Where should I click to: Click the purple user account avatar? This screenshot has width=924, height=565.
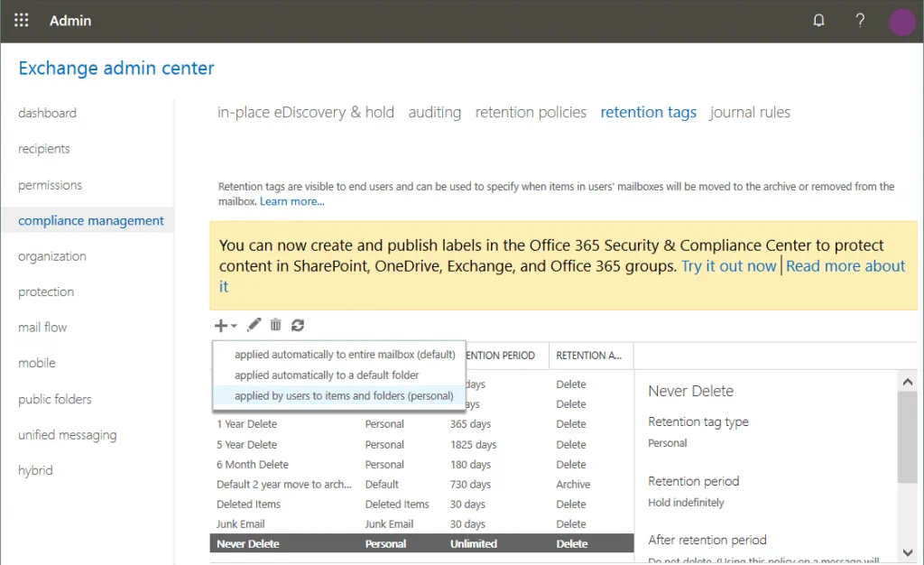pyautogui.click(x=901, y=22)
